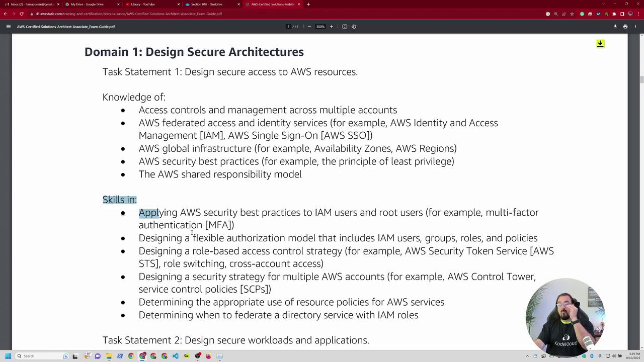Viewport: 644px width, 362px height.
Task: Print the PDF document
Action: (625, 27)
